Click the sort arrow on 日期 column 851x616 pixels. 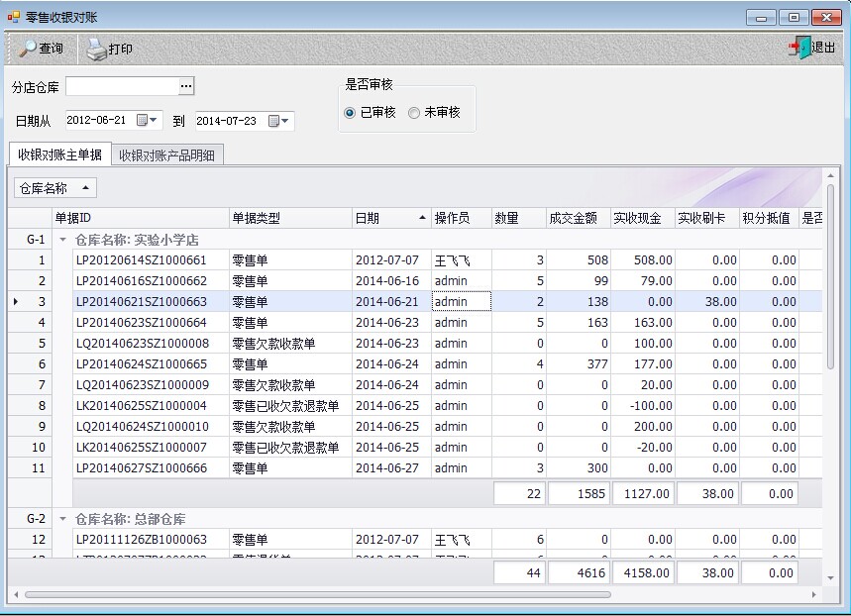coord(423,218)
